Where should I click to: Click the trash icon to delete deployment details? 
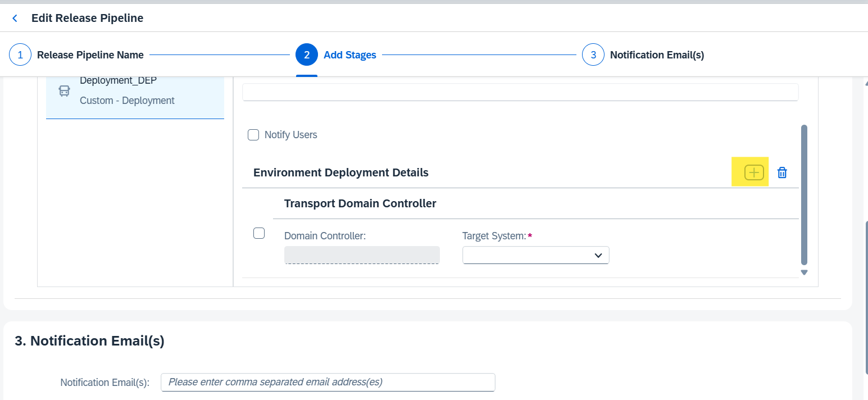781,172
